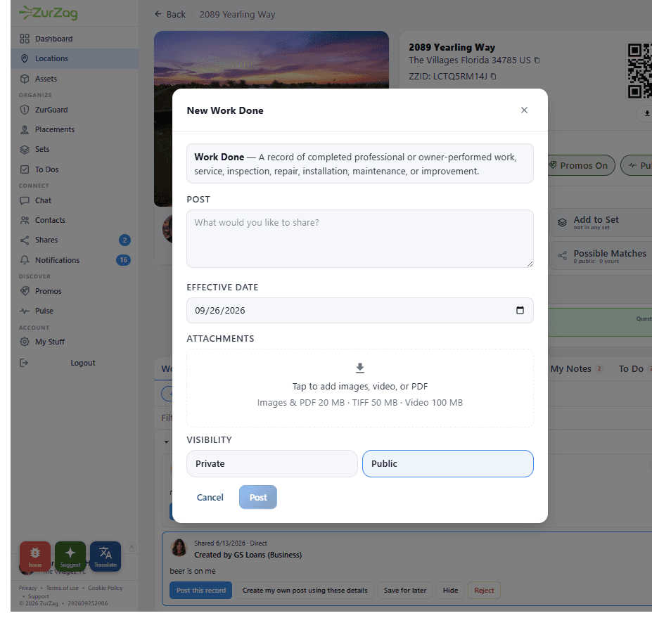This screenshot has height=644, width=652.
Task: Click Post this record button
Action: tap(201, 591)
